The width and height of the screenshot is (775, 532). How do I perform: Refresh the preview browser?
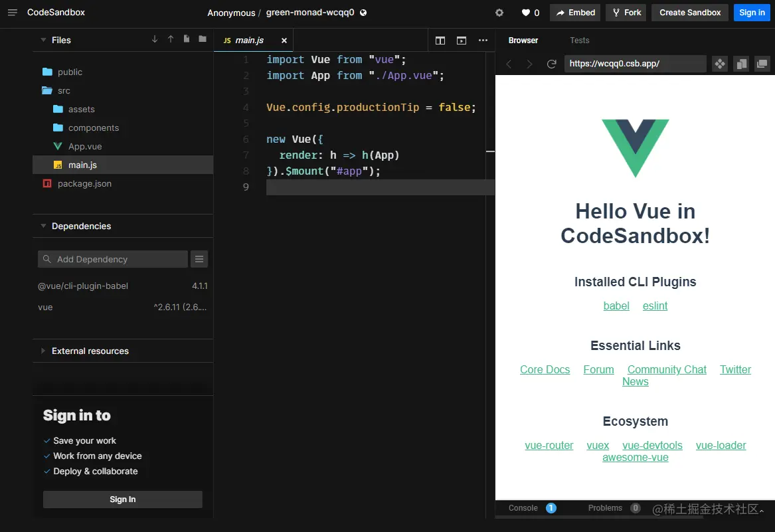[x=552, y=64]
